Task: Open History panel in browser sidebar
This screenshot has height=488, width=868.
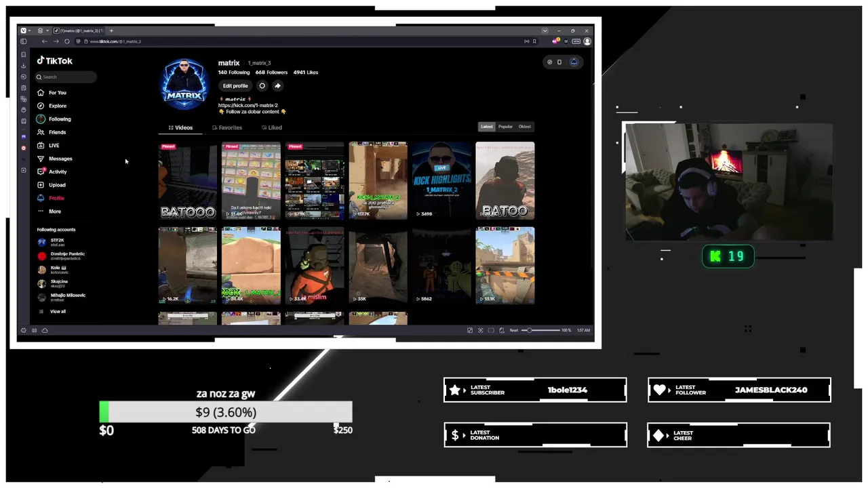Action: point(23,77)
